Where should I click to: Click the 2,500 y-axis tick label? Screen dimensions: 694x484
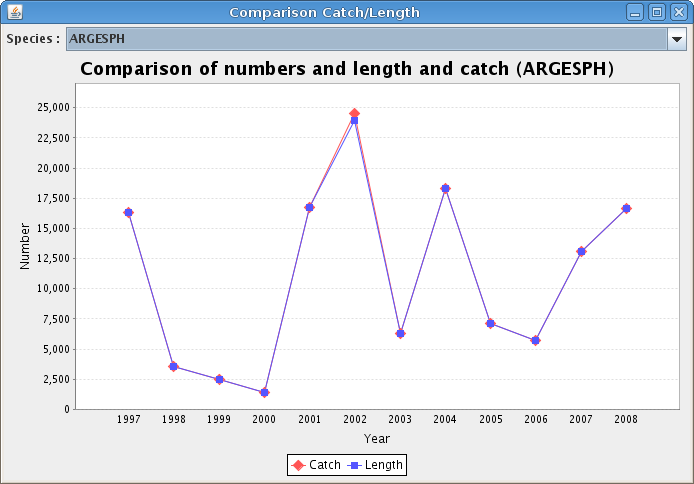tap(57, 379)
